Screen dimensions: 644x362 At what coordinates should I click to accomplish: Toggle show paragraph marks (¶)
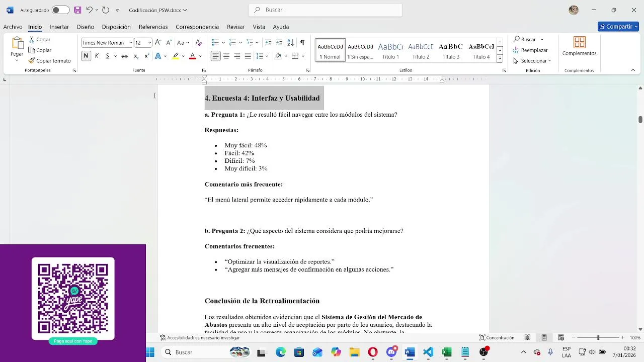click(302, 43)
